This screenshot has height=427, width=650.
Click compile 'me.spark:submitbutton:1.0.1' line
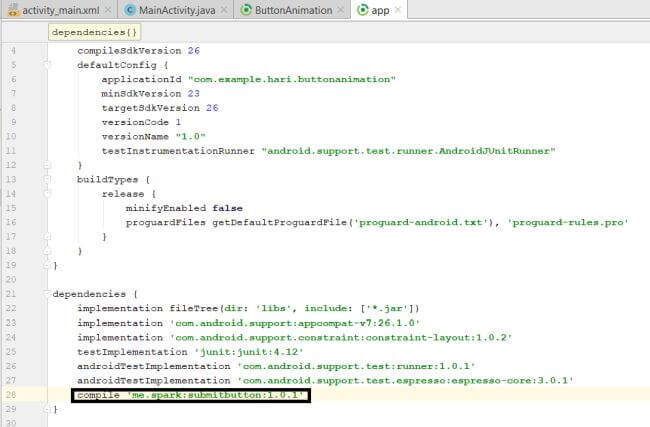tap(191, 395)
